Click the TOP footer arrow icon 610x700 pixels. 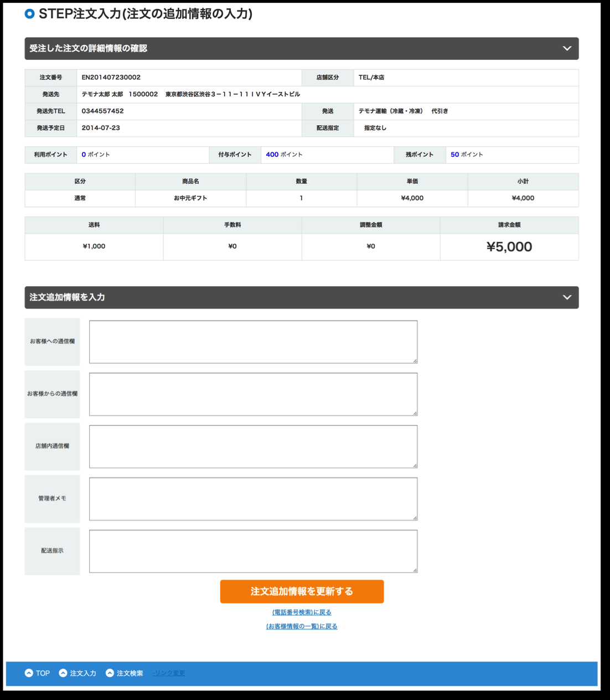(x=29, y=673)
